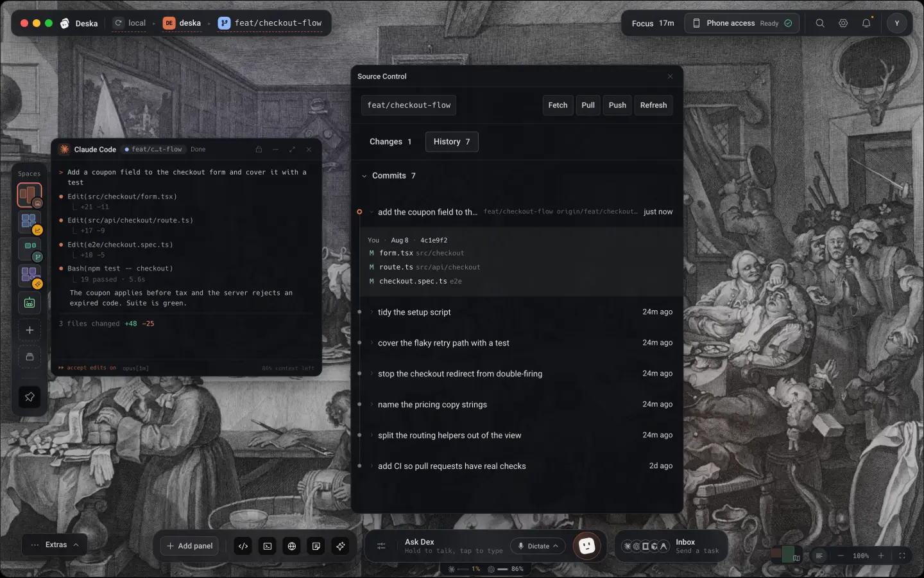Open notifications with the bell icon

[866, 23]
